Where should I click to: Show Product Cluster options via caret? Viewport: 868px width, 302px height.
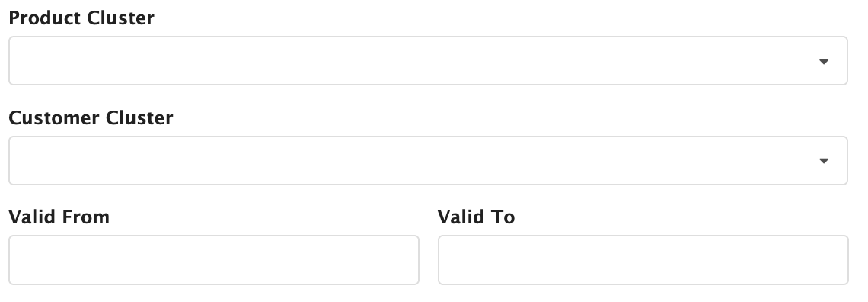point(824,62)
